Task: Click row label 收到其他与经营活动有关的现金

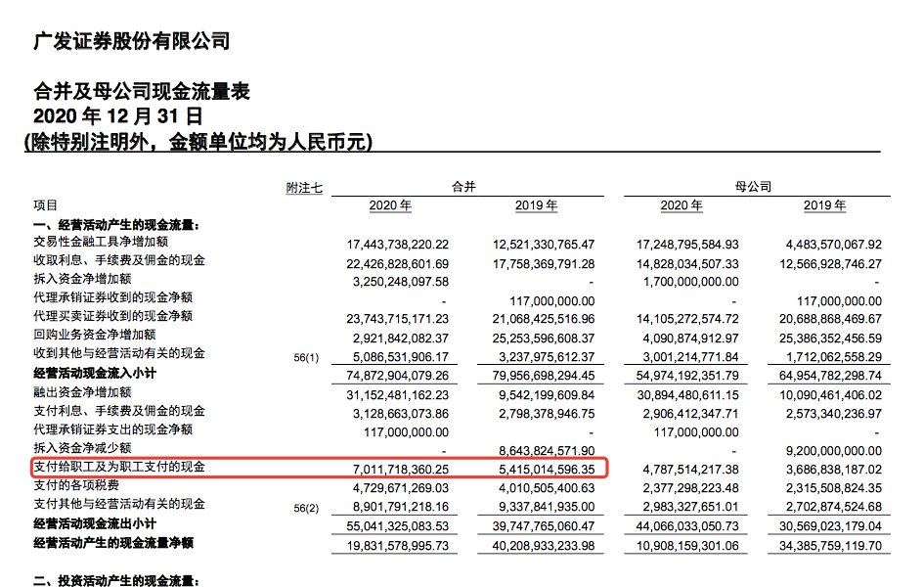Action: click(119, 353)
